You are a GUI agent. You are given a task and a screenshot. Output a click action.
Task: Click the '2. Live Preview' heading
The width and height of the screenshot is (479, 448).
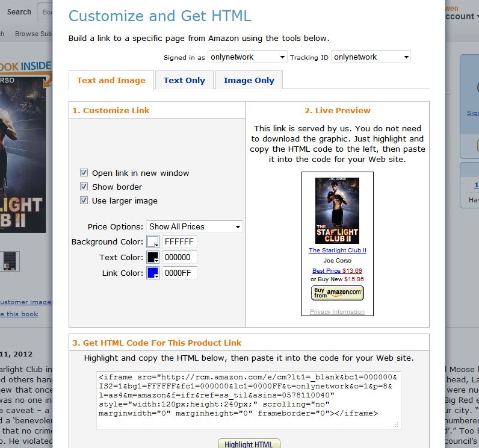(337, 110)
